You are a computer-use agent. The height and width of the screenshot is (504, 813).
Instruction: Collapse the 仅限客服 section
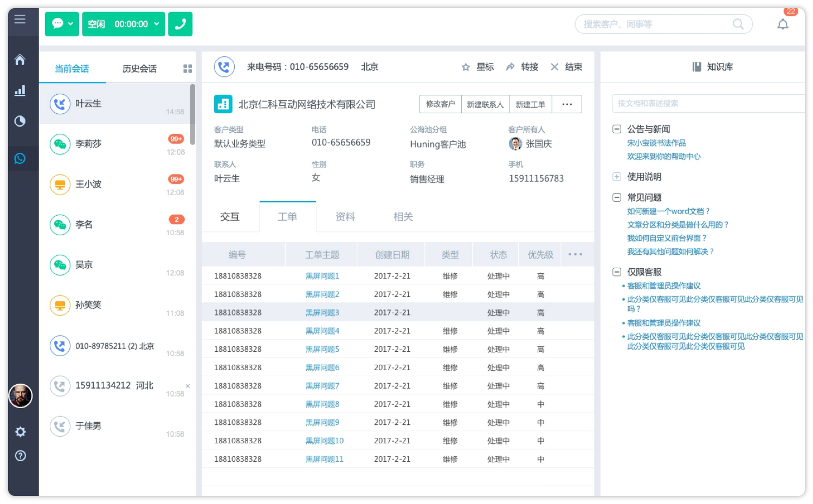click(617, 272)
